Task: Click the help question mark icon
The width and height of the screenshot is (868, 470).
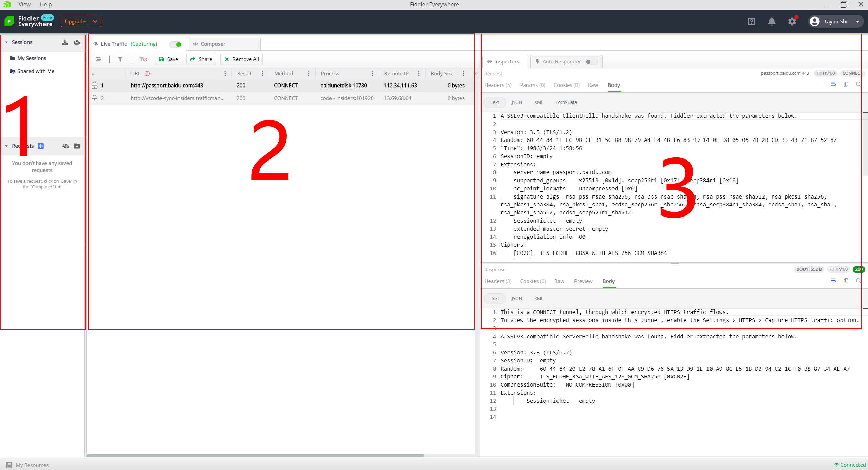Action: click(x=751, y=21)
